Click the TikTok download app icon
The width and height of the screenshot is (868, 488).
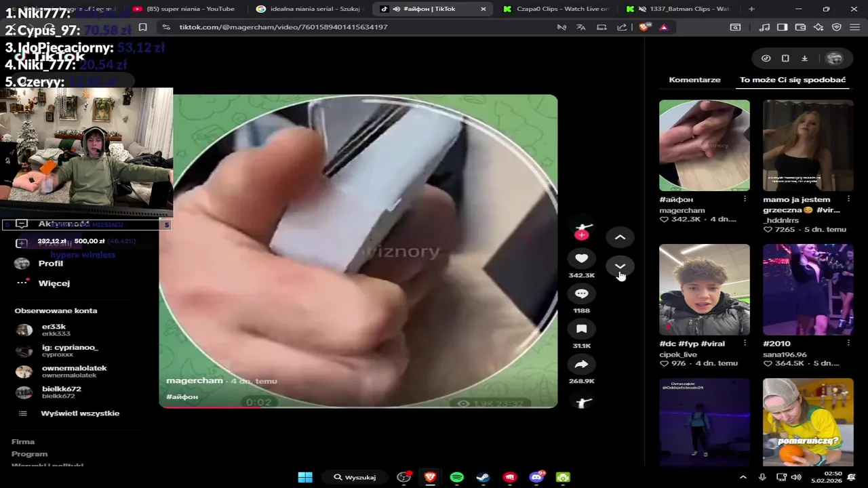point(804,58)
